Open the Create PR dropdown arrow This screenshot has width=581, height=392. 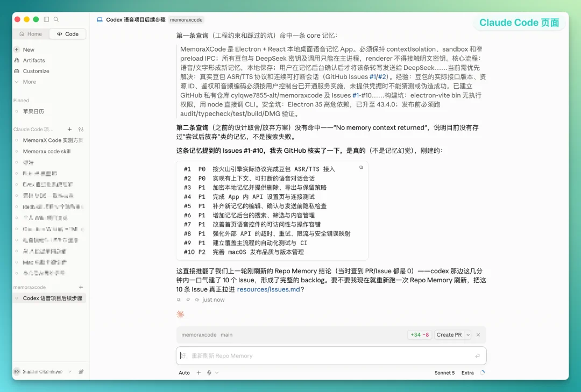[468, 334]
